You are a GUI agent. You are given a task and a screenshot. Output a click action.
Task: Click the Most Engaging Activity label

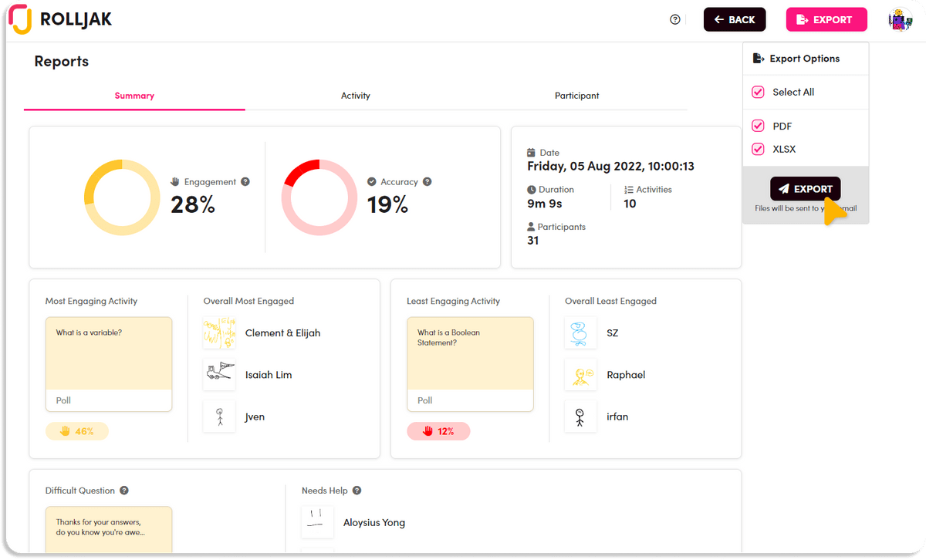[91, 301]
